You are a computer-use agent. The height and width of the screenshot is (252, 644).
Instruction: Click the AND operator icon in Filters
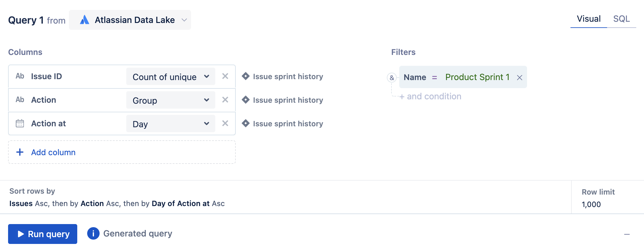[392, 78]
